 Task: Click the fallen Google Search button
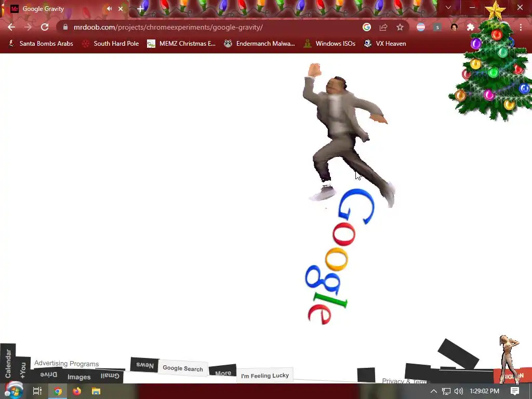click(183, 368)
